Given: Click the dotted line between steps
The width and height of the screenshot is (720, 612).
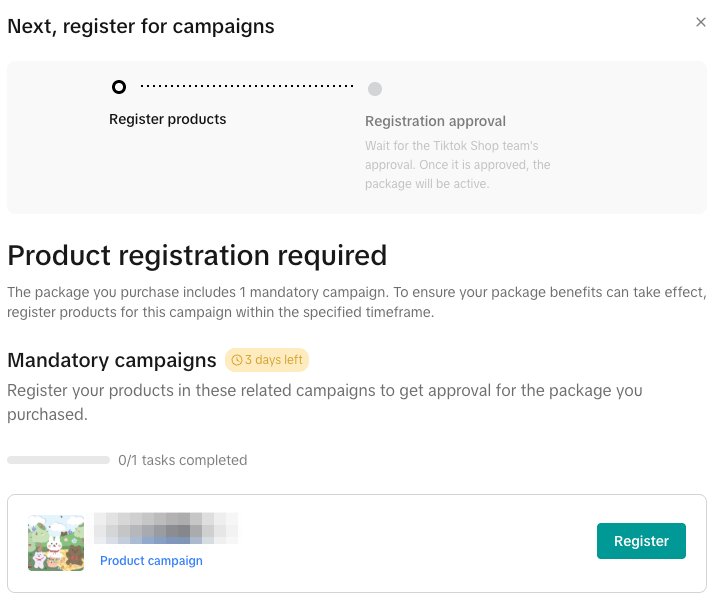Looking at the screenshot, I should 247,87.
